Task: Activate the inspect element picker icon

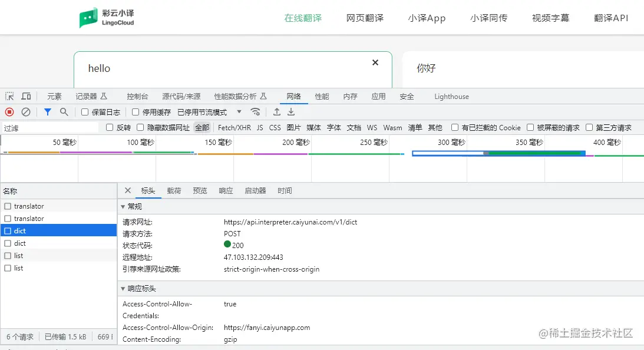Action: coord(9,97)
